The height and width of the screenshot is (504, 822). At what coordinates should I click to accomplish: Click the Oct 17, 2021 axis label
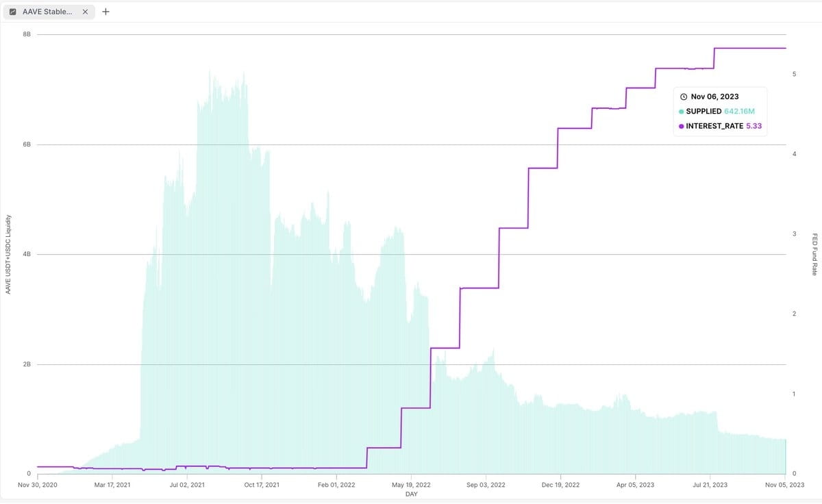click(262, 485)
